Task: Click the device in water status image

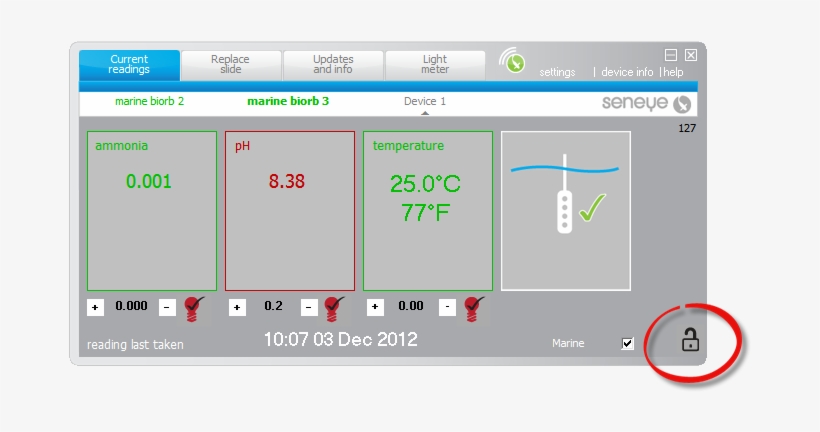Action: point(566,211)
